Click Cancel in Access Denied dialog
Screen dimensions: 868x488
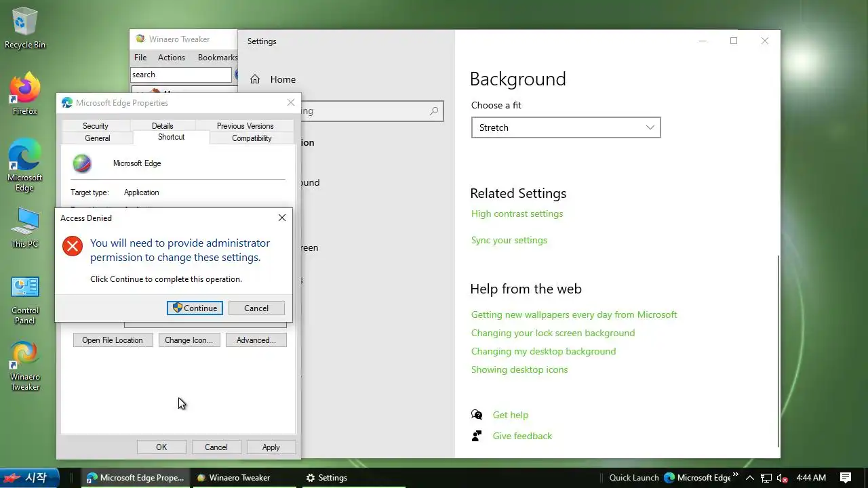pyautogui.click(x=256, y=308)
